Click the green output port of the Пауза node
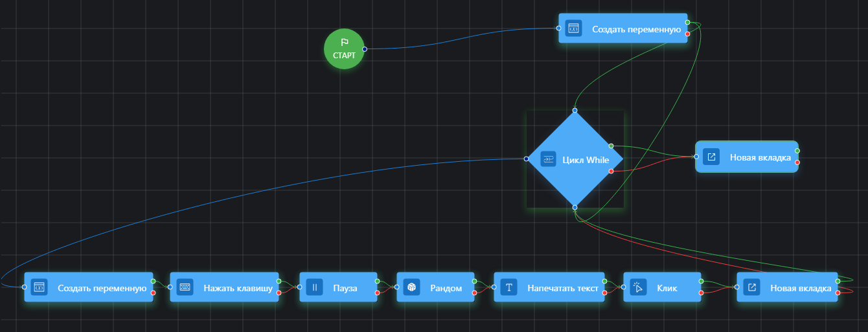868x332 pixels. [x=377, y=282]
